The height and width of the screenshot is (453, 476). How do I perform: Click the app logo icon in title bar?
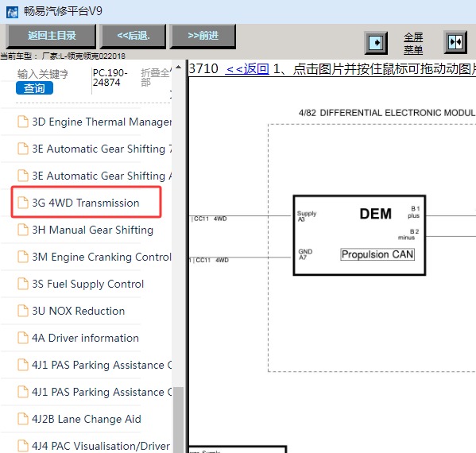coord(13,12)
